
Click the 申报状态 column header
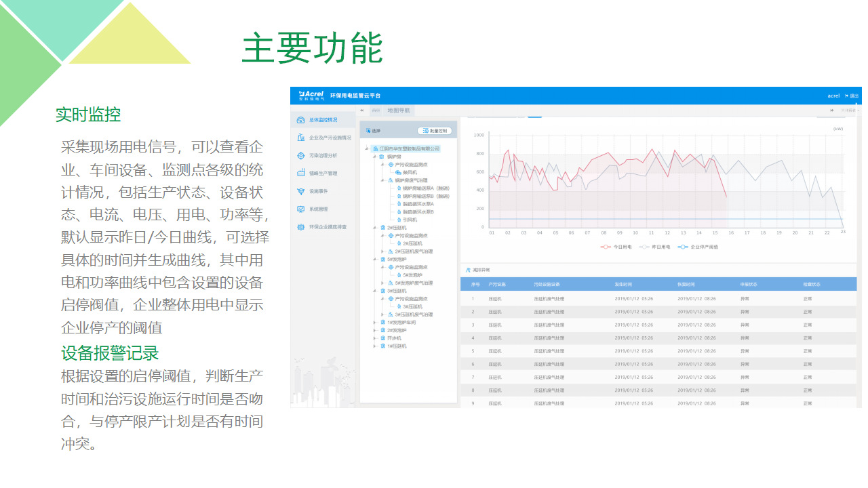[750, 284]
